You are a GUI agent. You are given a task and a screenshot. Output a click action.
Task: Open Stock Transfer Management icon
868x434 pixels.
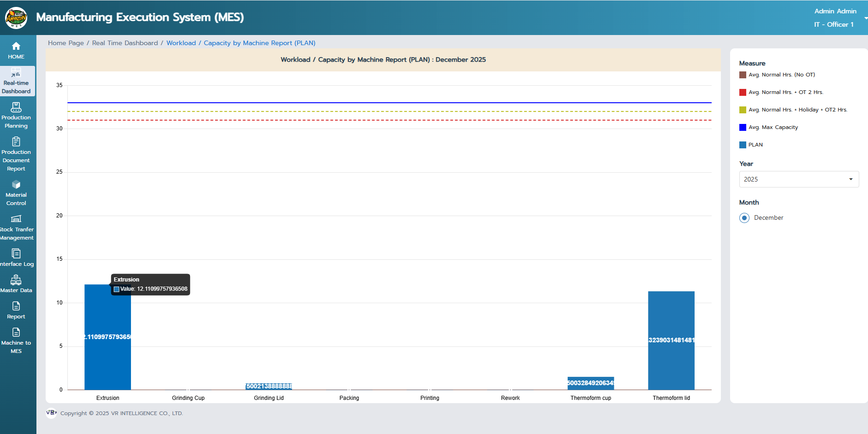(x=16, y=219)
